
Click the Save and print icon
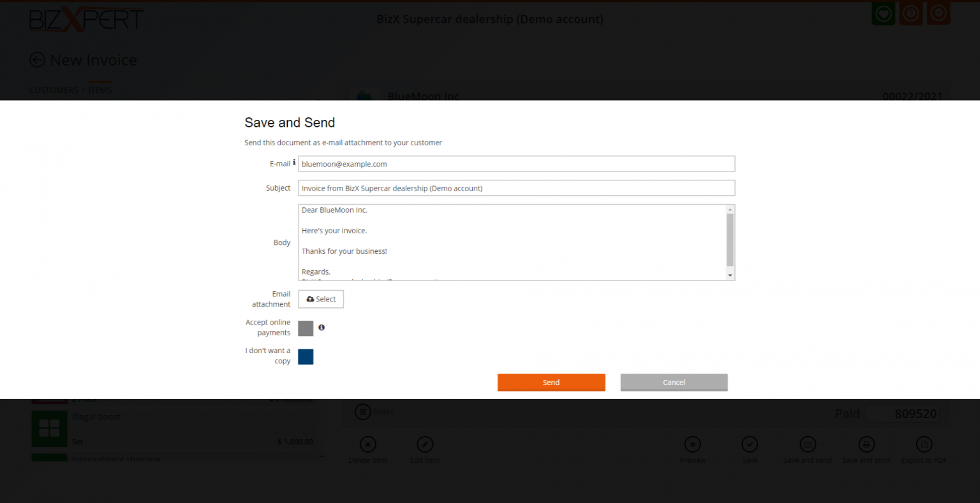pos(866,444)
